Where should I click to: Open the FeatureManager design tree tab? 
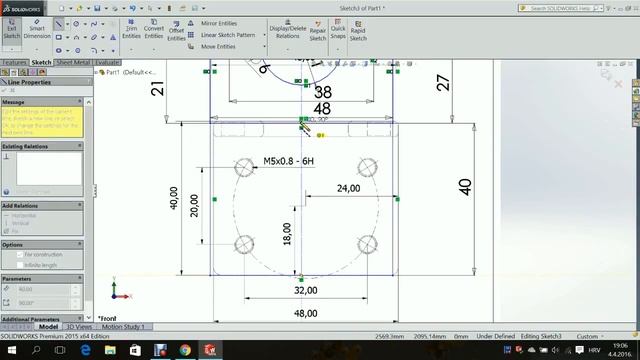[5, 72]
